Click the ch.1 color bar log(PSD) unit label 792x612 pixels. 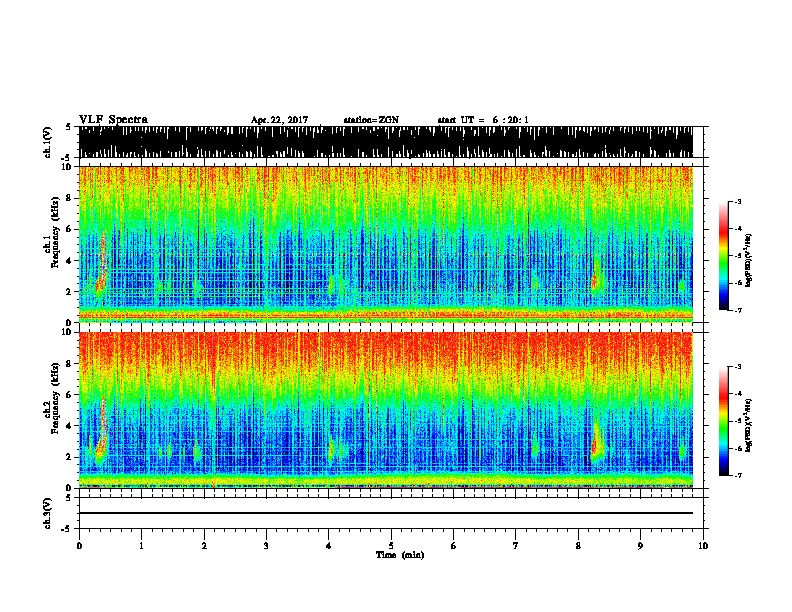749,261
